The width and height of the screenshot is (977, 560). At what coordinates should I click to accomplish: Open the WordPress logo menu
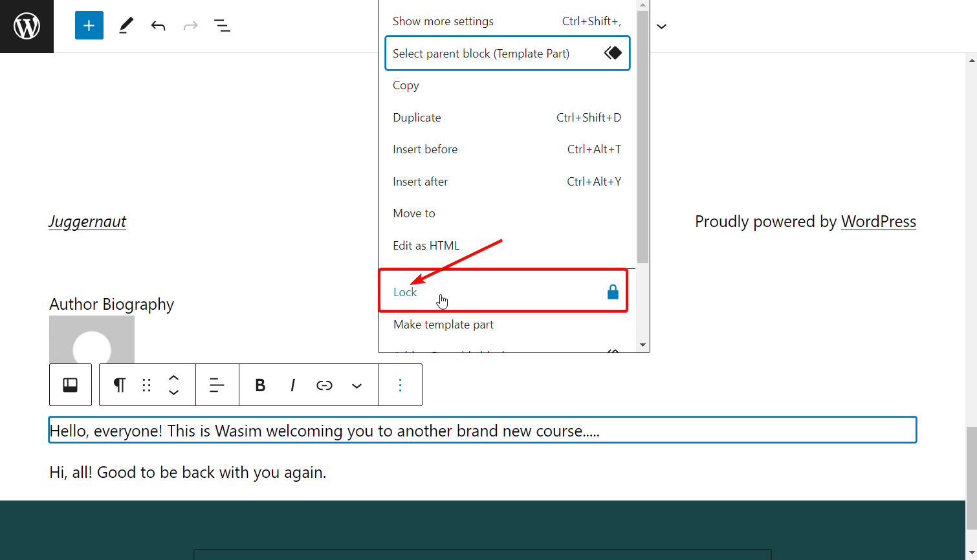[27, 27]
